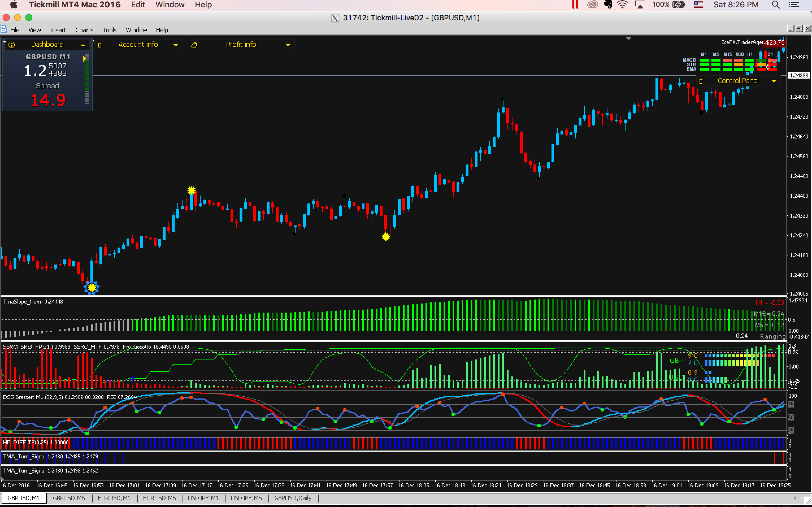
Task: Switch to the GBPUSD,Daily chart tab
Action: pyautogui.click(x=293, y=498)
